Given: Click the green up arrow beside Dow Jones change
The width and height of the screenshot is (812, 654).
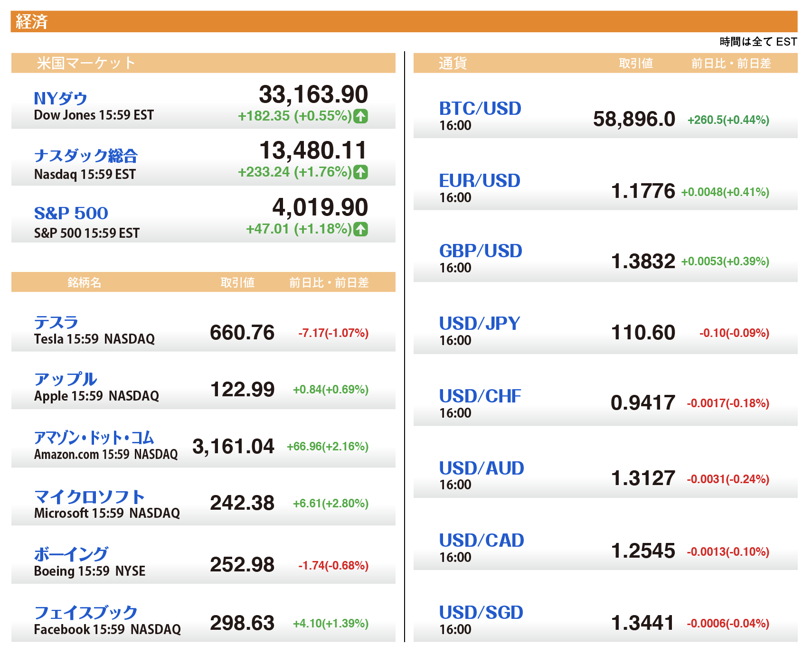Looking at the screenshot, I should click(360, 116).
